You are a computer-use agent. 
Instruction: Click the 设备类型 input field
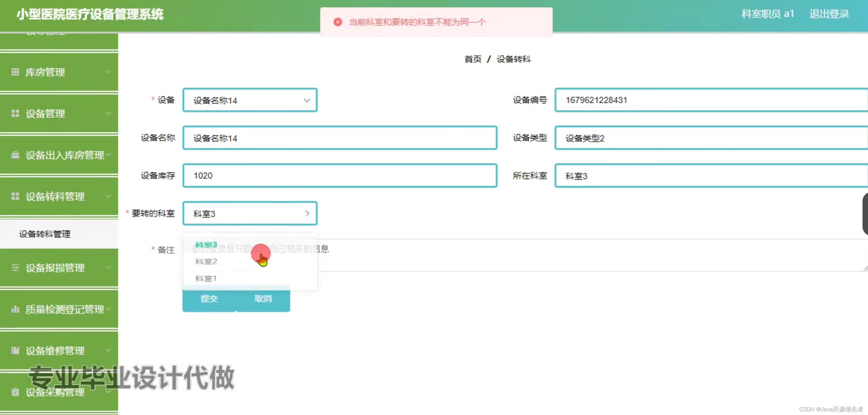pos(711,138)
